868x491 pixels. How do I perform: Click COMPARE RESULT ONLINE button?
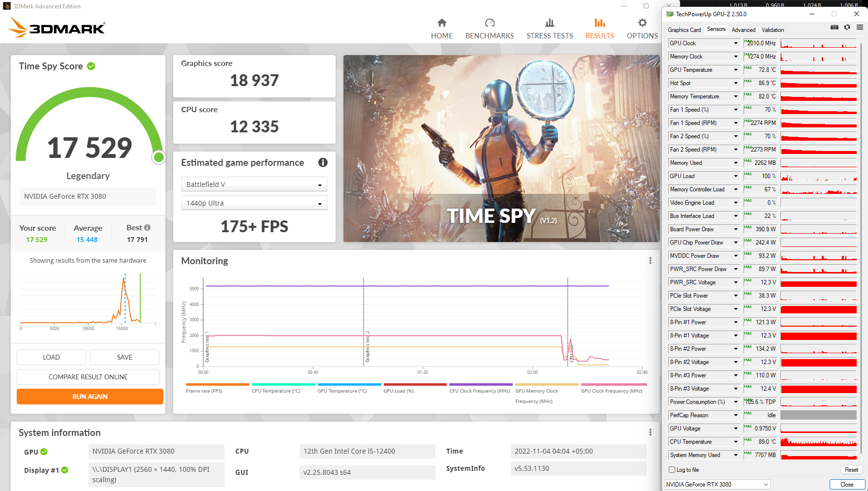click(88, 377)
